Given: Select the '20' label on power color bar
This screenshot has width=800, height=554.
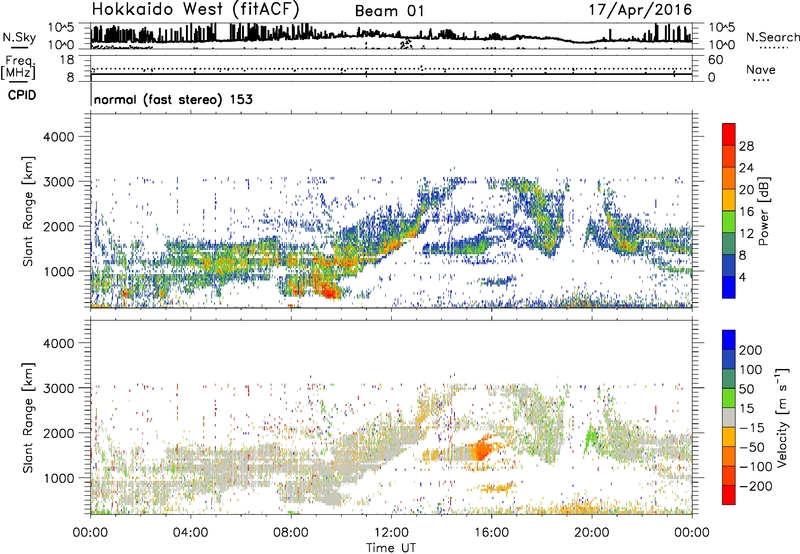Looking at the screenshot, I should pos(746,190).
